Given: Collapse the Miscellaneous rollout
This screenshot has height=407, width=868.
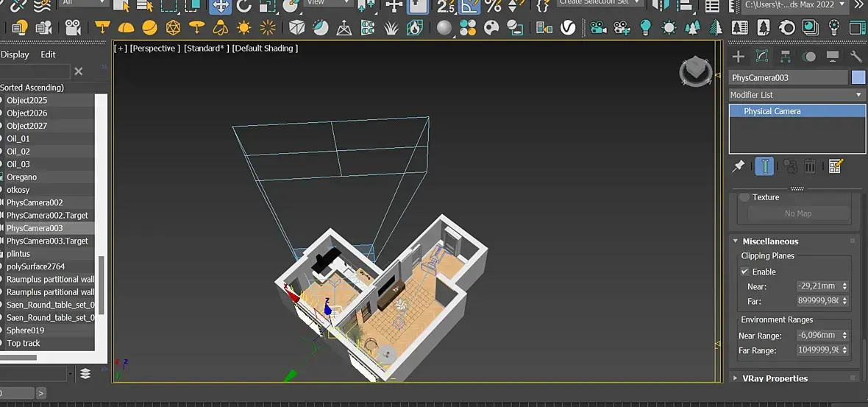Looking at the screenshot, I should [769, 241].
